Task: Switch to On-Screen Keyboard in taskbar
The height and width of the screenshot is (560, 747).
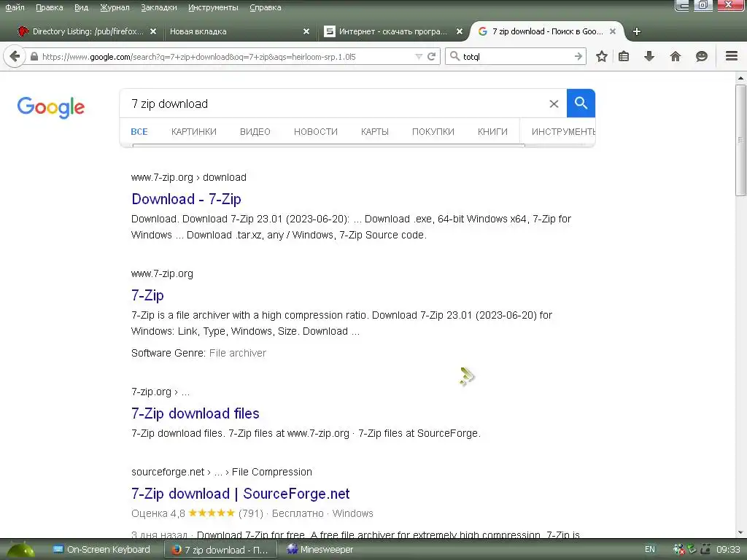Action: click(x=101, y=550)
